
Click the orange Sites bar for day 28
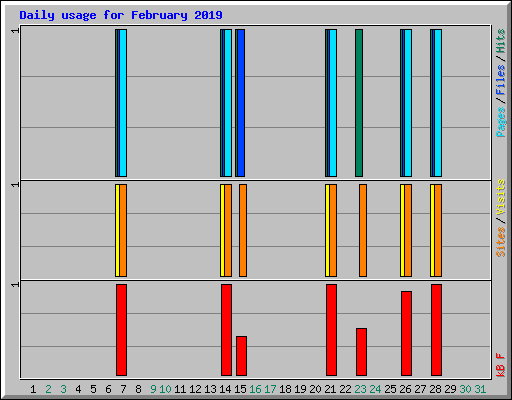438,230
